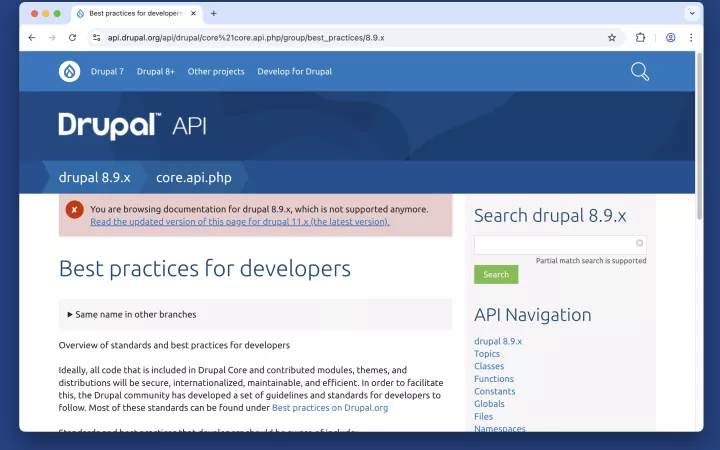Click the browser forward arrow
The height and width of the screenshot is (450, 720).
[52, 38]
